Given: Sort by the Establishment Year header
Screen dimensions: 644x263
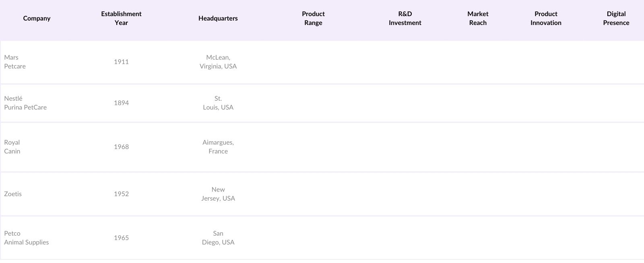Looking at the screenshot, I should (x=121, y=18).
